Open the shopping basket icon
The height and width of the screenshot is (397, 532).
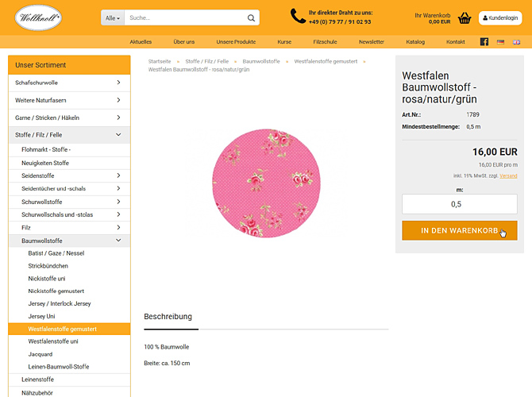[465, 18]
